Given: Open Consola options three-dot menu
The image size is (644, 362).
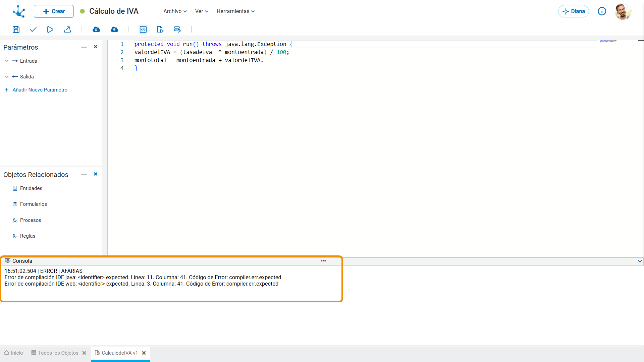Looking at the screenshot, I should tap(323, 261).
